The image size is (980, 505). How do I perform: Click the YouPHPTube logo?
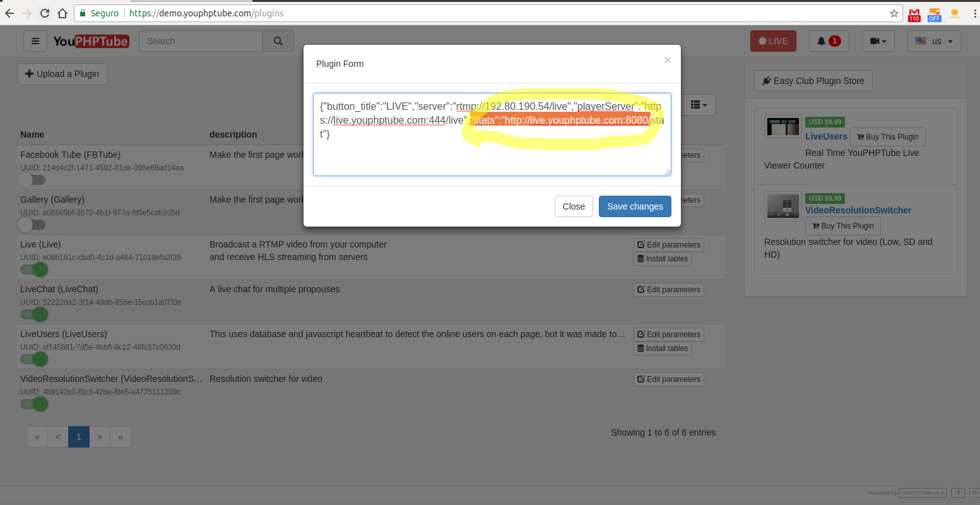pyautogui.click(x=91, y=41)
